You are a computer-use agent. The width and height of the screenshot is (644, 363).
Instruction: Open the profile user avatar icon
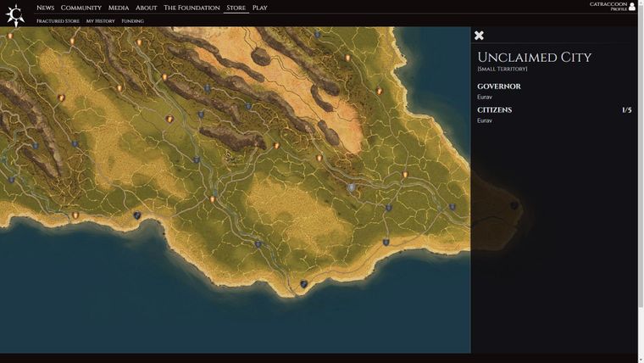tap(632, 7)
